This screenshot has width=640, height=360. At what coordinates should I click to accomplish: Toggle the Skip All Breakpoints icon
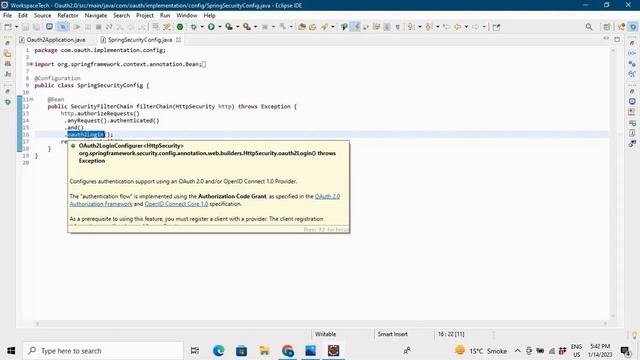click(x=63, y=27)
